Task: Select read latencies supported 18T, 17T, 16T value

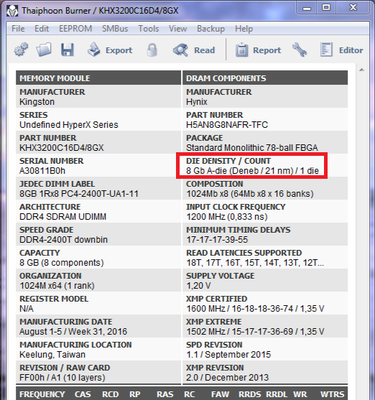Action: click(x=255, y=263)
